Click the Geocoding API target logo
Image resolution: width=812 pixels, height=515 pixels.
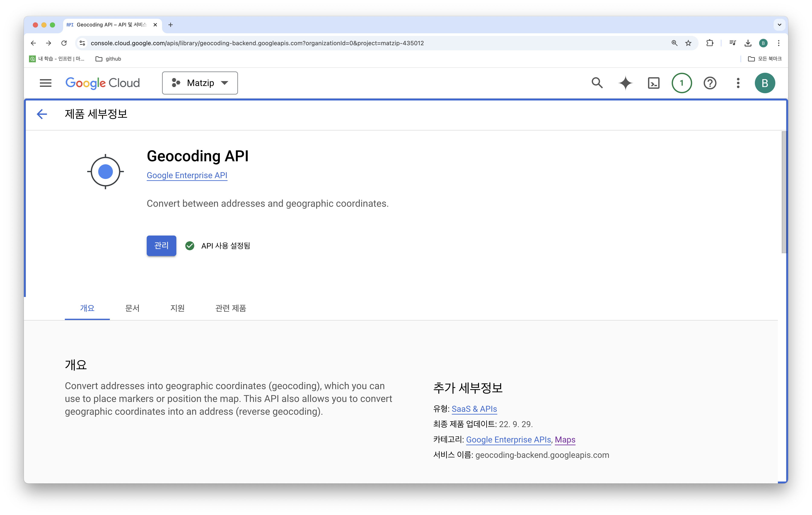106,172
